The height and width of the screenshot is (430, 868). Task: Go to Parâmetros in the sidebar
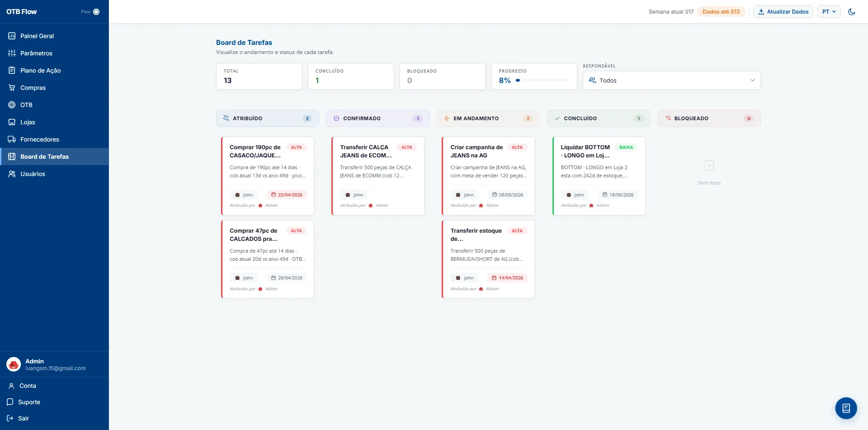pos(54,53)
